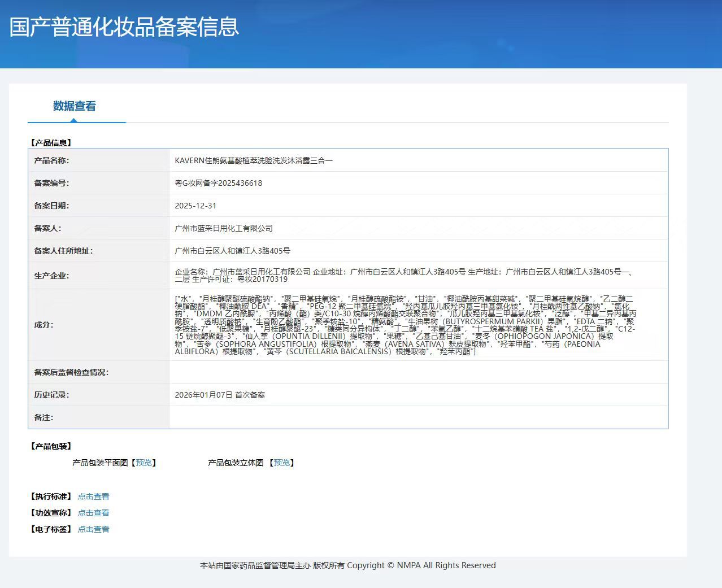
Task: Open 电子标签 点击查看 link
Action: (93, 529)
